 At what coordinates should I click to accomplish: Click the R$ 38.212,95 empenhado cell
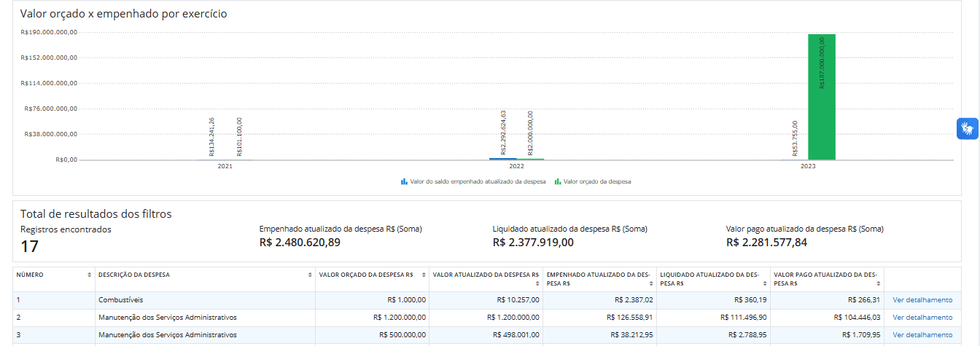(x=600, y=335)
